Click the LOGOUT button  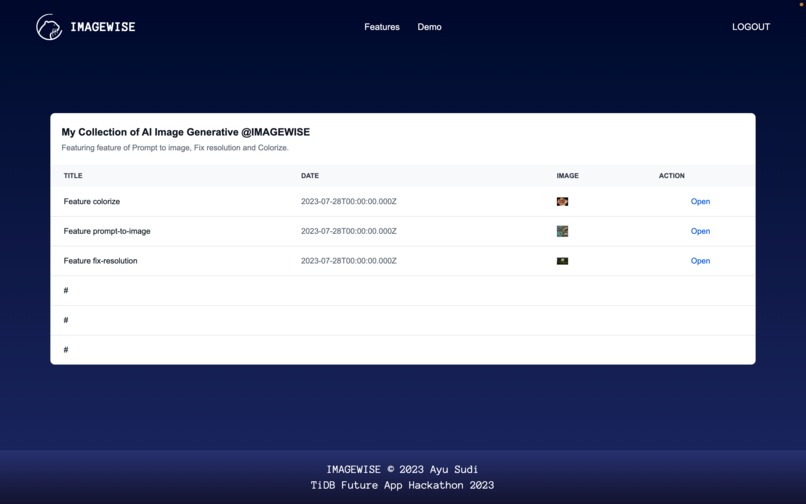click(x=751, y=27)
